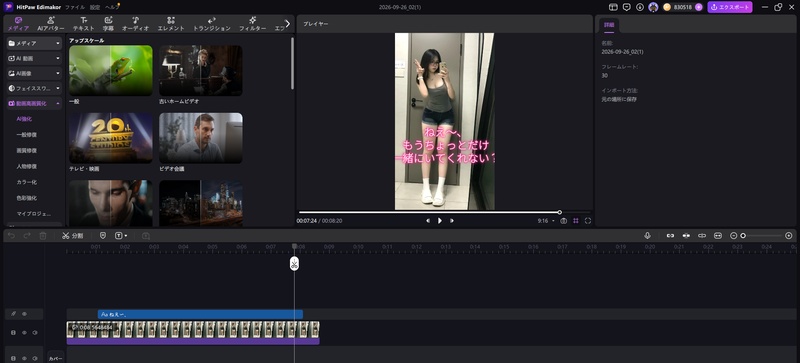
Task: Open the user avatar profile
Action: click(653, 7)
